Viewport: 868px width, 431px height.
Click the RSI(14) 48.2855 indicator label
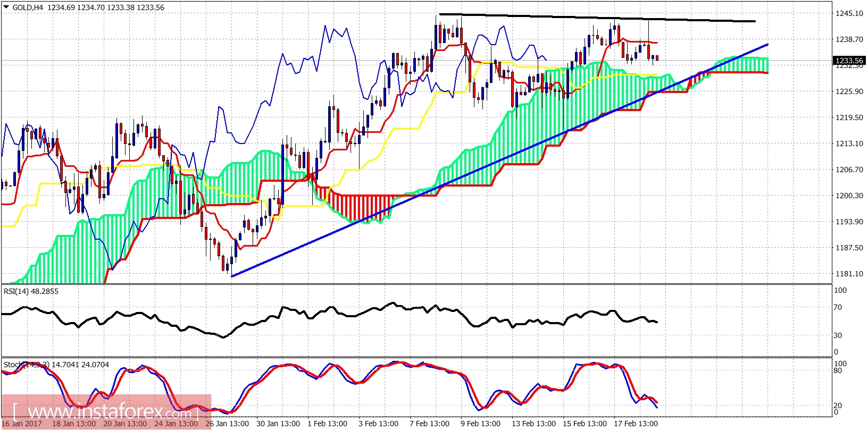click(31, 291)
